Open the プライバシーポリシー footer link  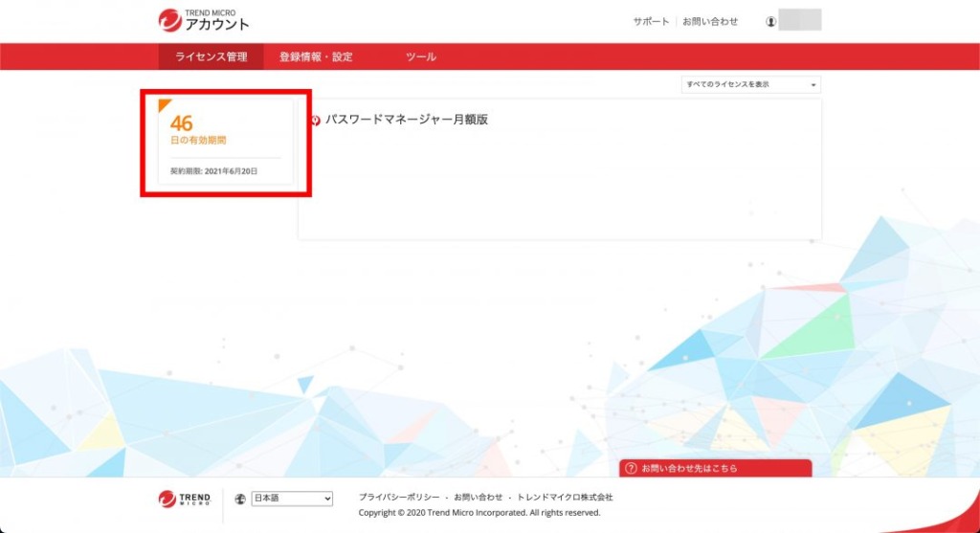coord(399,498)
